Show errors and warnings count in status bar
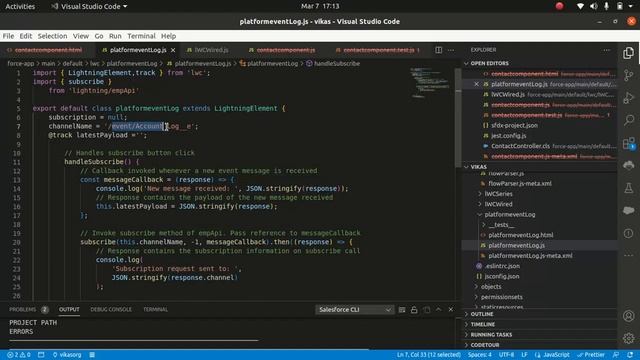The image size is (640, 360). coord(19,355)
